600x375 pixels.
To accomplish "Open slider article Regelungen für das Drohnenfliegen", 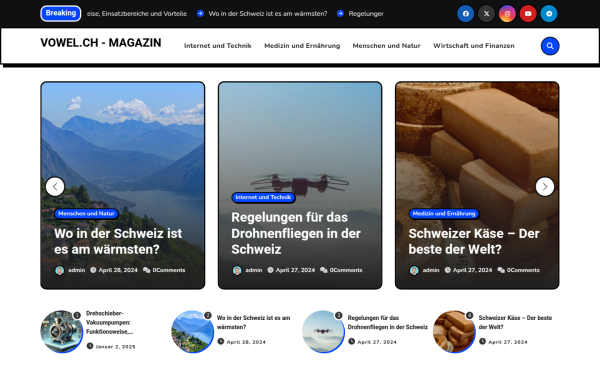I will click(x=296, y=233).
